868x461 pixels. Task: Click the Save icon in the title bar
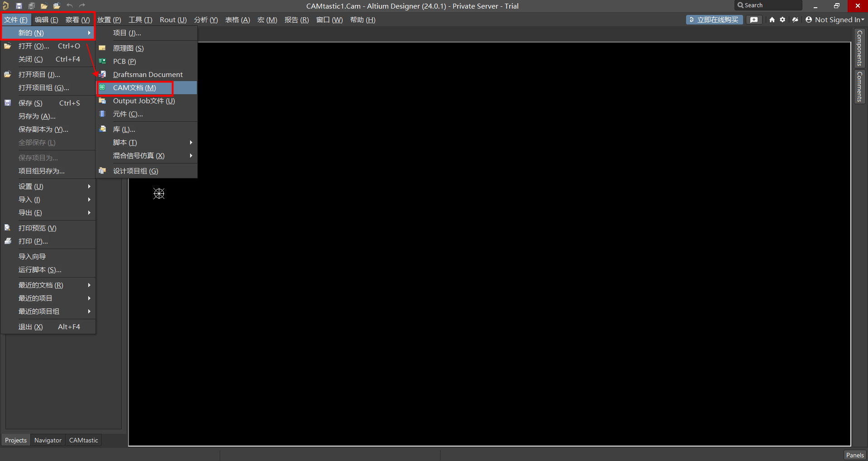(19, 6)
